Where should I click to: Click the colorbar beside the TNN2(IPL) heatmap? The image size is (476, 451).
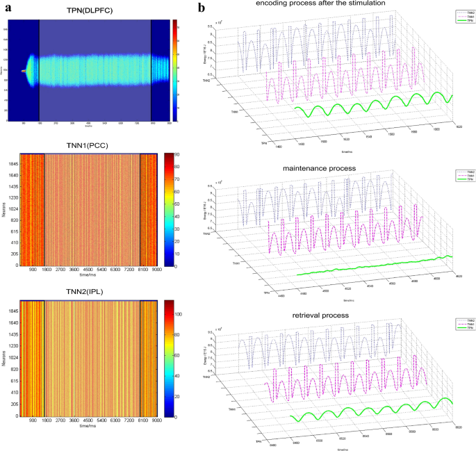click(169, 359)
